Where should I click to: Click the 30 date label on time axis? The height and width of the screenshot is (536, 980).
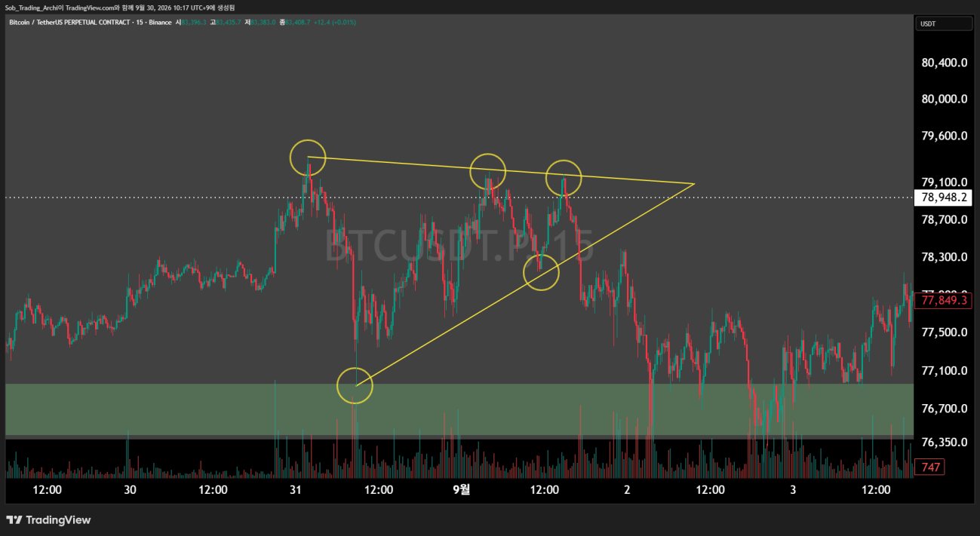[130, 489]
